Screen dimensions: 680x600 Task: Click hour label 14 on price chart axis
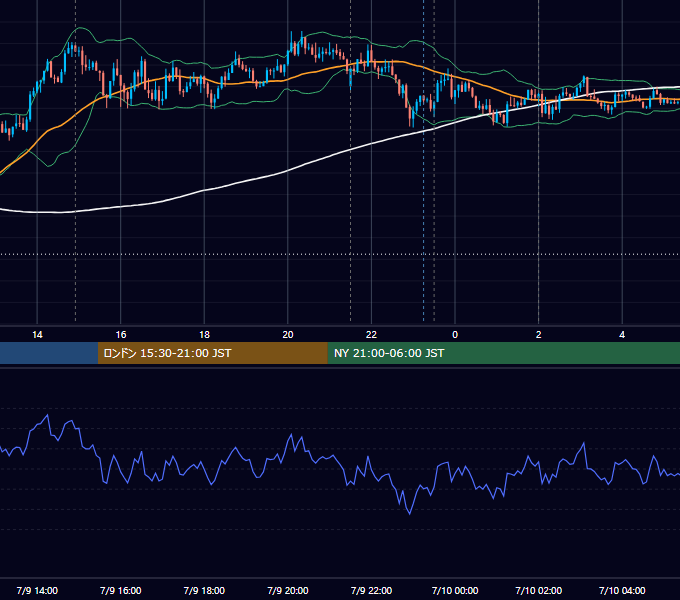point(37,335)
